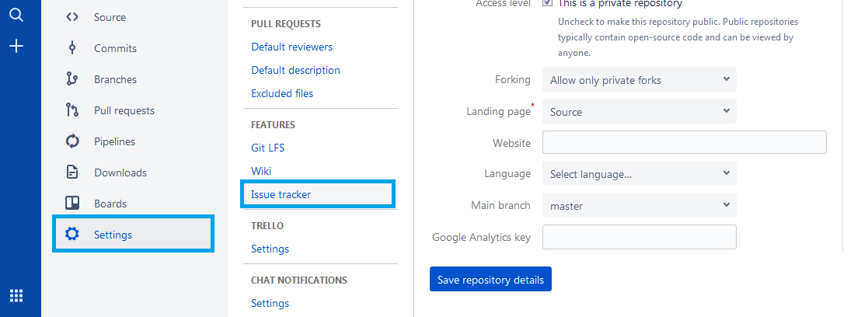Viewport: 868px width, 317px height.
Task: Click the Google Analytics key field
Action: pyautogui.click(x=640, y=237)
